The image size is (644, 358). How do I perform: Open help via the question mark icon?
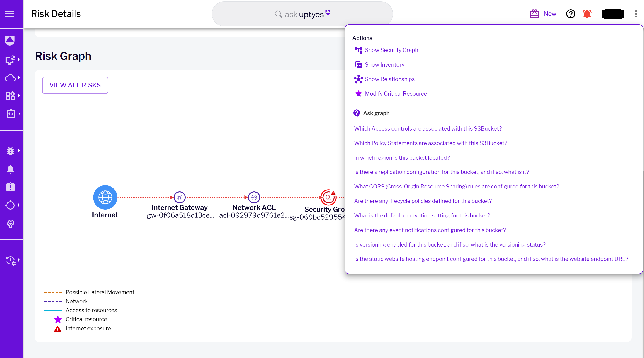[x=571, y=14]
